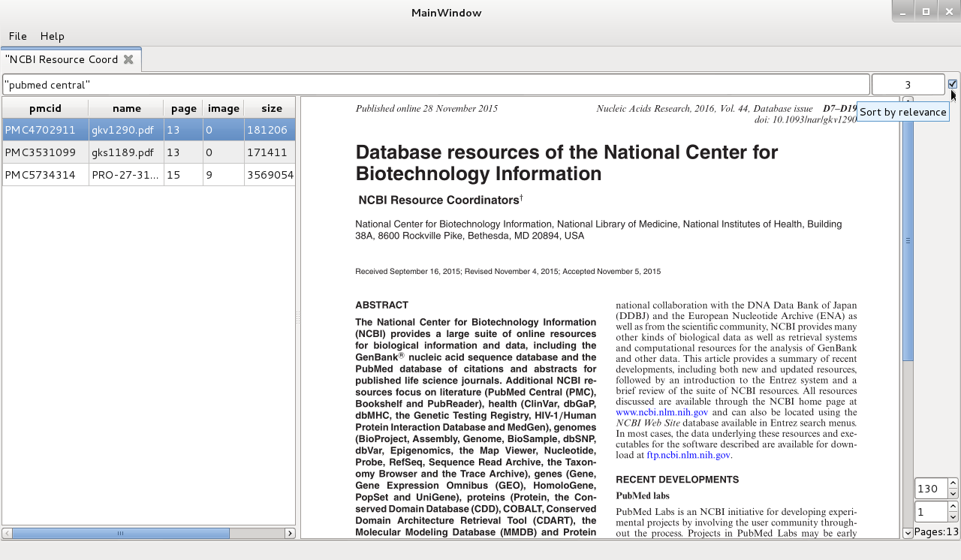This screenshot has height=560, width=961.
Task: Open ftp.ncbi.nlm.nih.gov link in PDF
Action: pyautogui.click(x=688, y=455)
